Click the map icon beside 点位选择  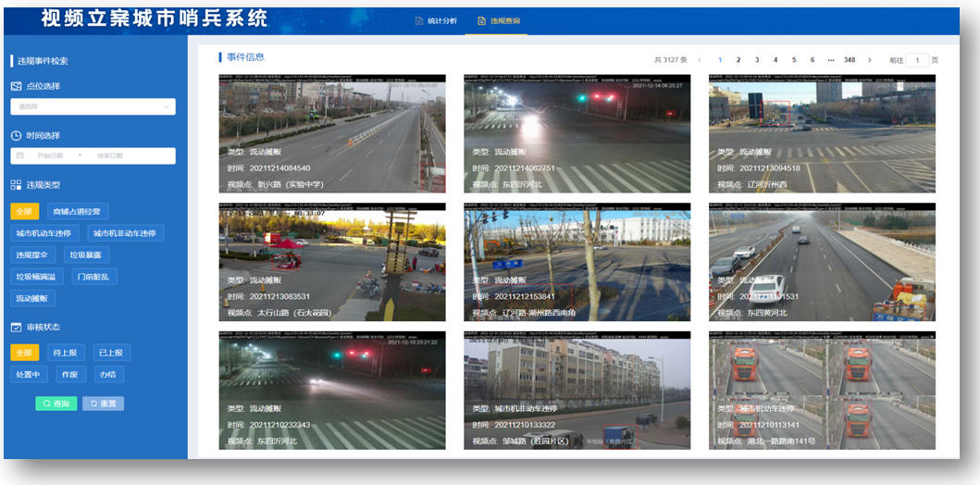coord(17,86)
